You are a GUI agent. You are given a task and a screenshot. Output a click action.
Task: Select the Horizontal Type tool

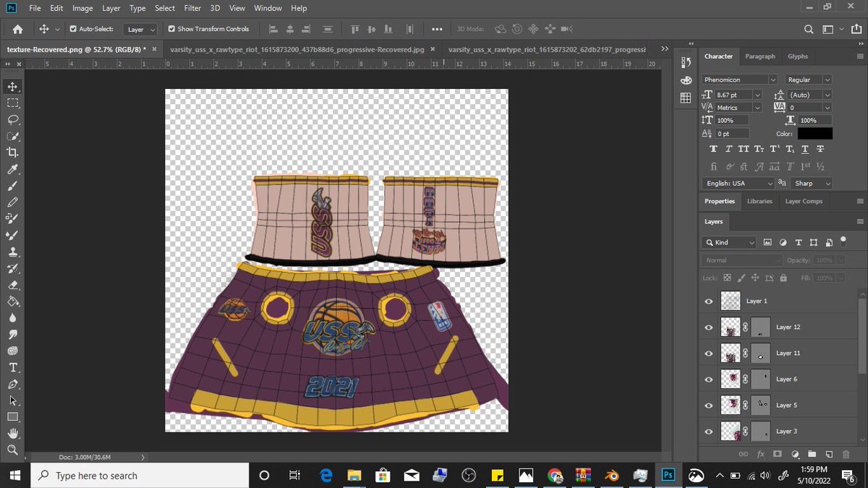pos(12,367)
